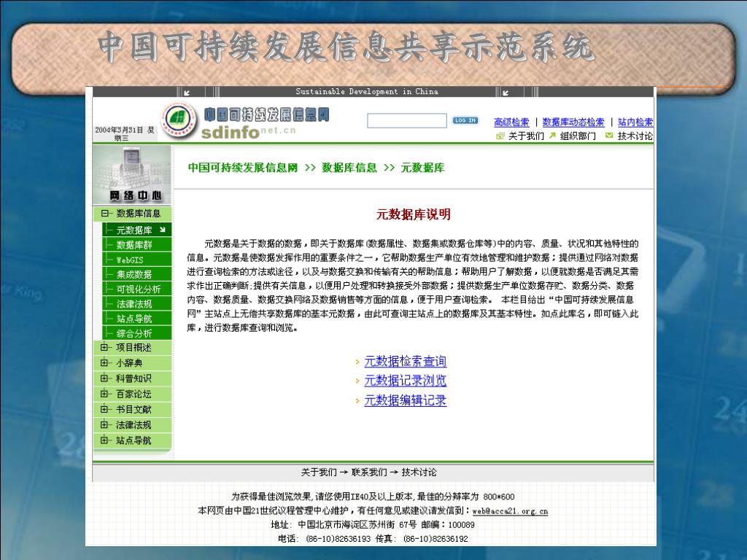
Task: Click the date text 2004年3月31日
Action: click(119, 130)
